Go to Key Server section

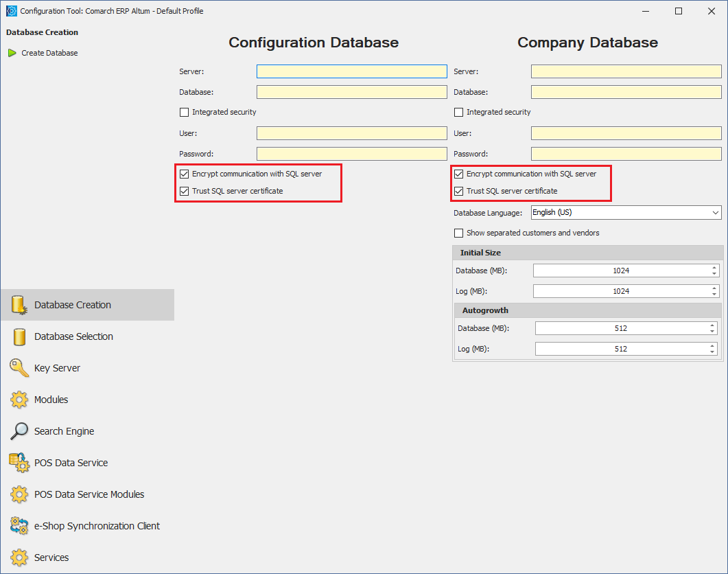tap(88, 368)
